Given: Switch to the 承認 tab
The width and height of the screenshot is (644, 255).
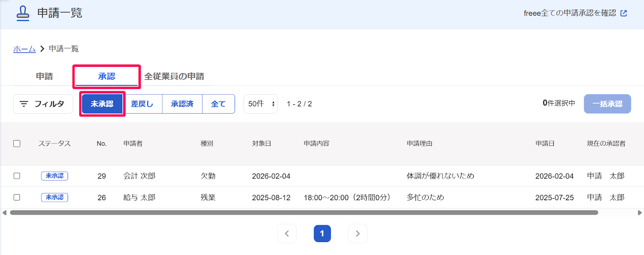Looking at the screenshot, I should (107, 76).
